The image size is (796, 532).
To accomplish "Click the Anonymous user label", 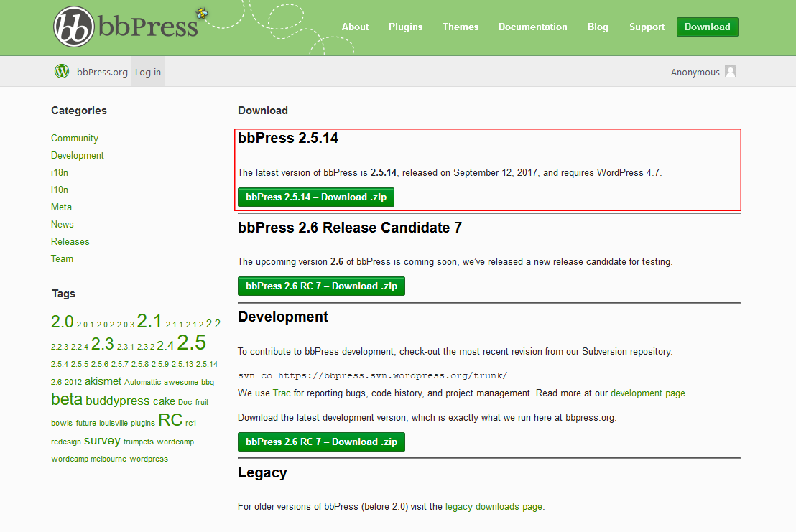I will pyautogui.click(x=695, y=72).
